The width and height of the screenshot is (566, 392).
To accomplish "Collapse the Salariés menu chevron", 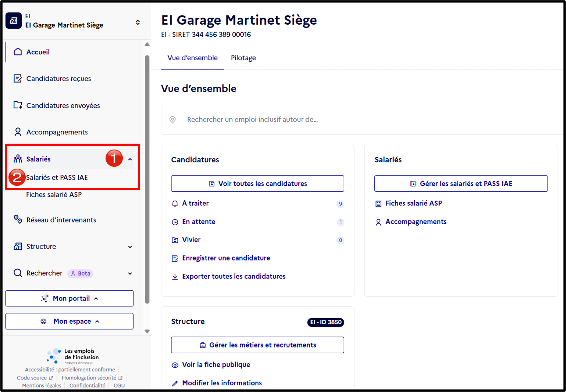I will point(130,159).
